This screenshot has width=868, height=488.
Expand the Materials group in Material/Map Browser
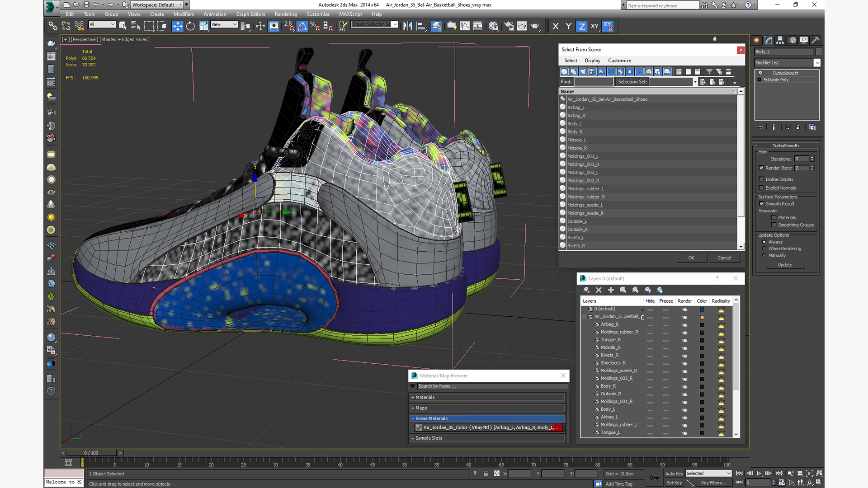(487, 398)
